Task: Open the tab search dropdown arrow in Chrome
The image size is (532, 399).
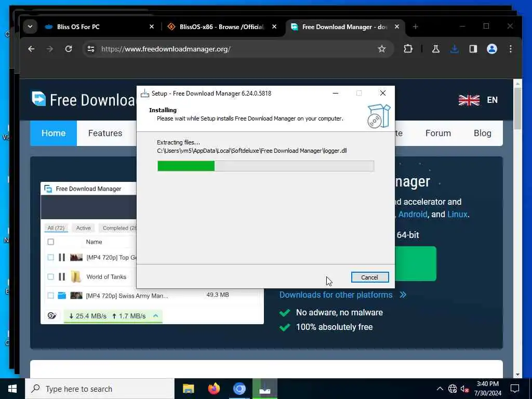Action: (x=30, y=26)
